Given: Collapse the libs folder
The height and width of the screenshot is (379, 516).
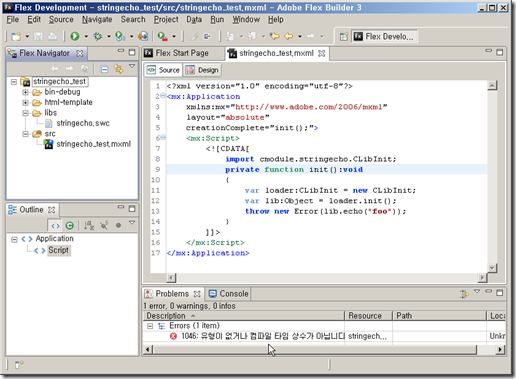Looking at the screenshot, I should click(25, 113).
